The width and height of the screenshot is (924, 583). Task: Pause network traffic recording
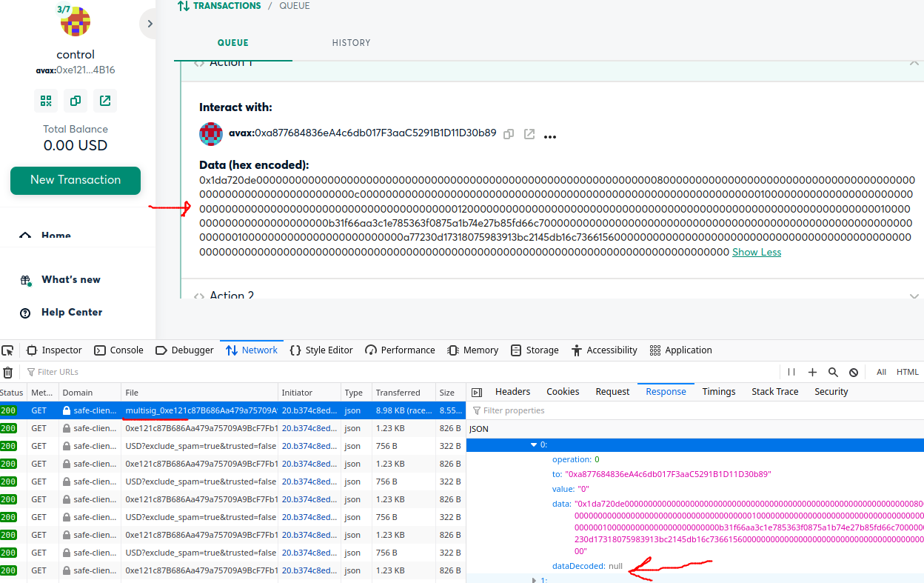(791, 371)
